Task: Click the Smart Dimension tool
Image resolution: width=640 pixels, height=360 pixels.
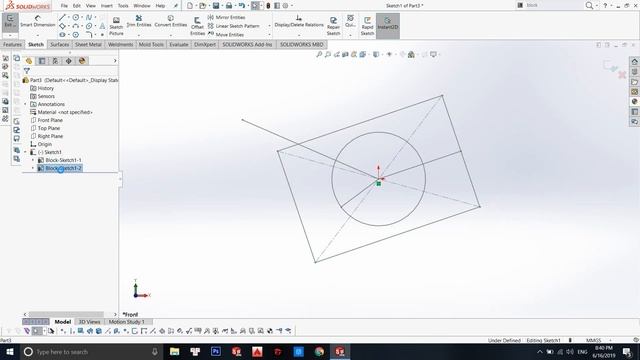Action: [38, 21]
